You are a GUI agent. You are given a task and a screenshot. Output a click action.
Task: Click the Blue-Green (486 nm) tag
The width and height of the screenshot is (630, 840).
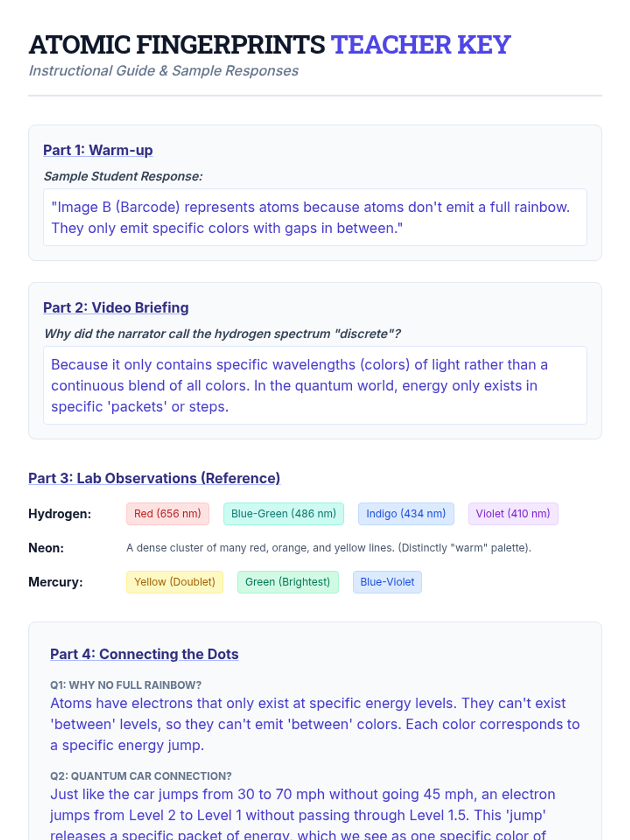[x=283, y=514]
